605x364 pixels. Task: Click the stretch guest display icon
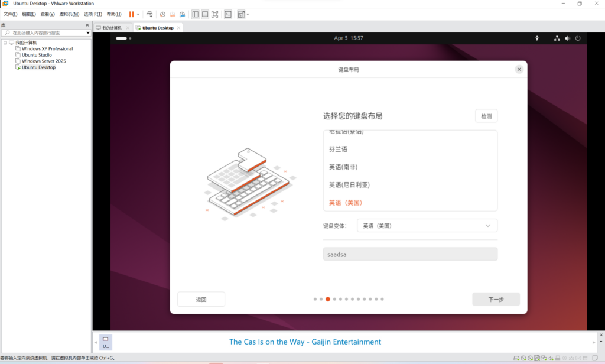[x=241, y=14]
